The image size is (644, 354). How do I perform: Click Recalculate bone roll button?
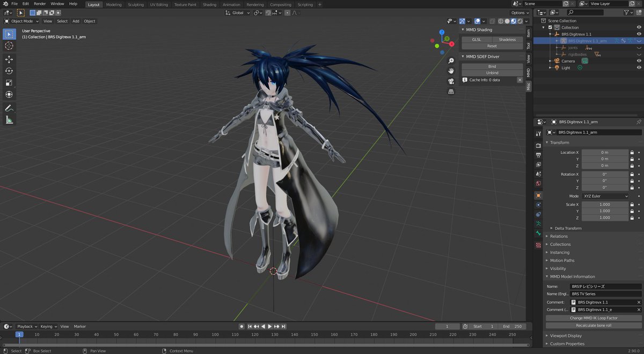tap(594, 326)
